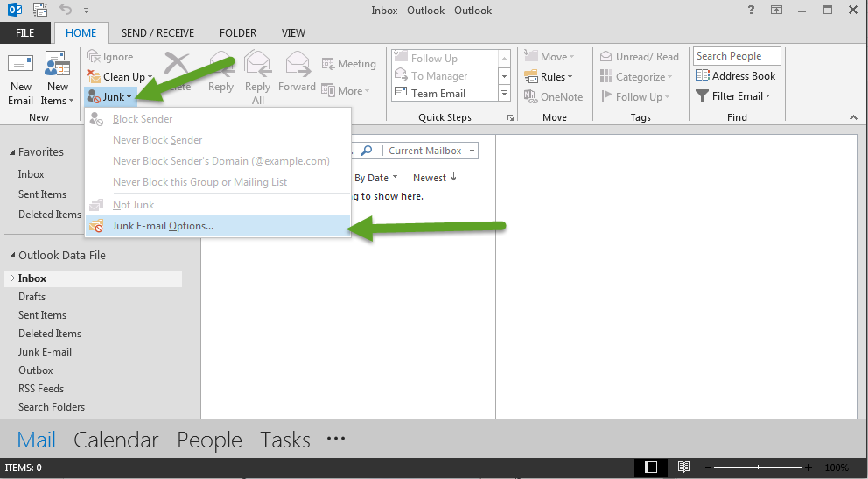Click the Ignore conversation button
This screenshot has height=479, width=868.
(x=110, y=57)
